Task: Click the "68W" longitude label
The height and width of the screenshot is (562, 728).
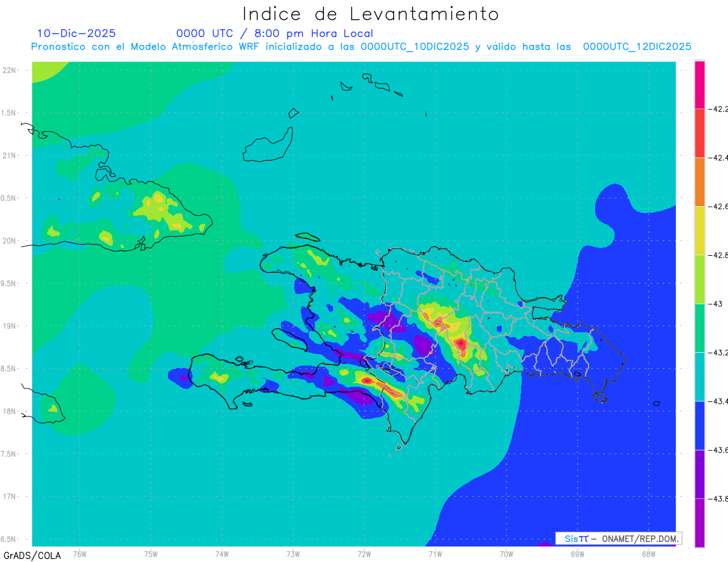Action: click(x=649, y=554)
